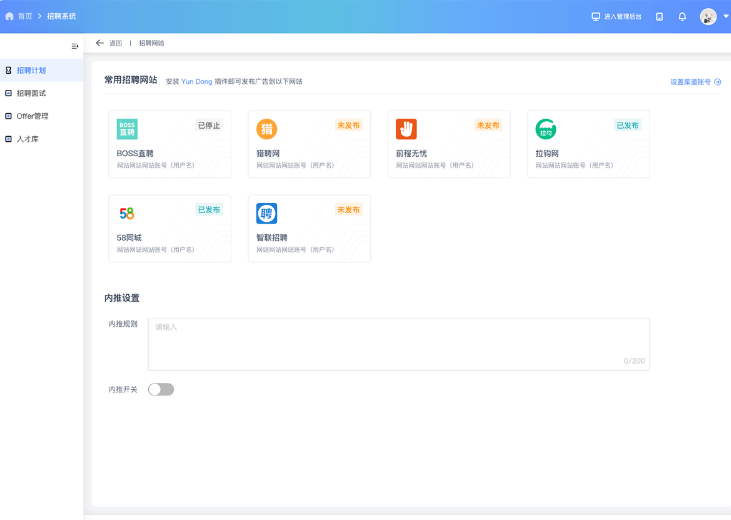
Task: Open the BOSS直聘 site logo
Action: click(127, 129)
